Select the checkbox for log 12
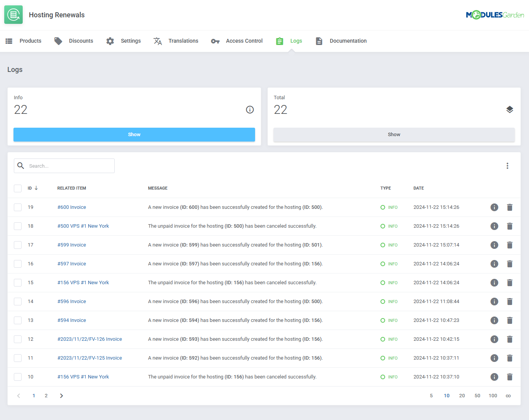The height and width of the screenshot is (420, 529). pos(18,339)
